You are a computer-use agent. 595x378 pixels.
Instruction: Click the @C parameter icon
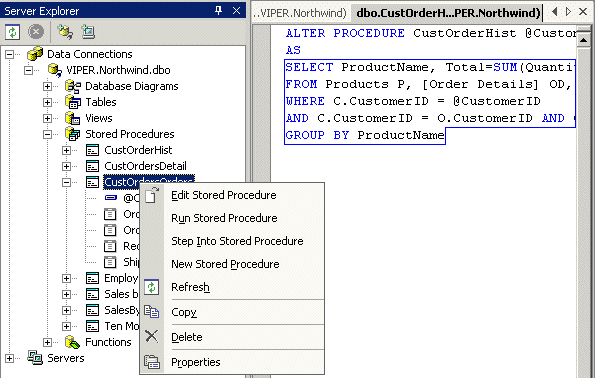pyautogui.click(x=111, y=197)
